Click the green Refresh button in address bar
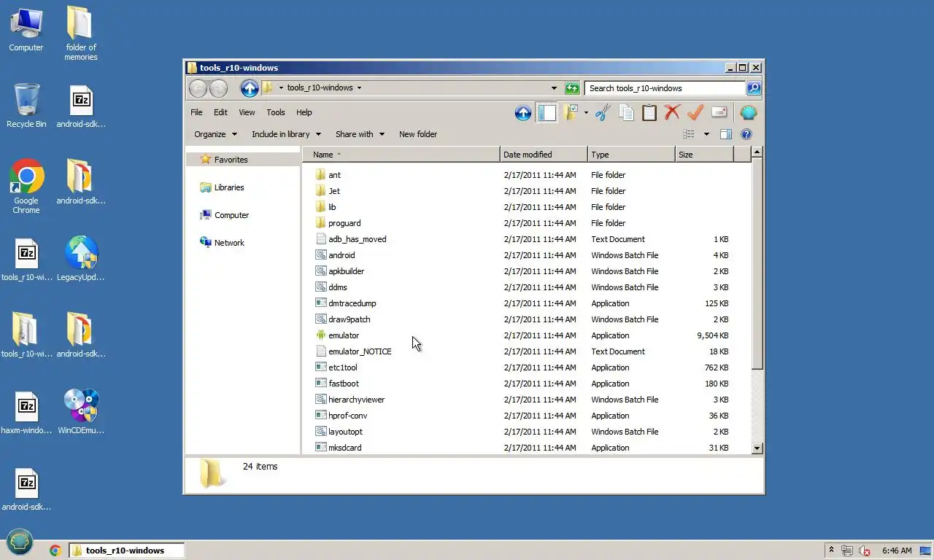The width and height of the screenshot is (934, 560). (573, 88)
